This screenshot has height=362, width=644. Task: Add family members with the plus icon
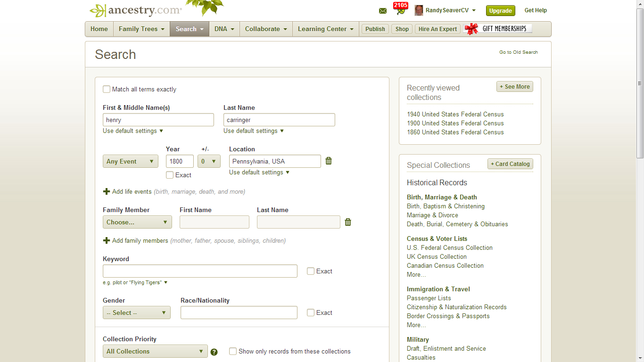(x=106, y=240)
